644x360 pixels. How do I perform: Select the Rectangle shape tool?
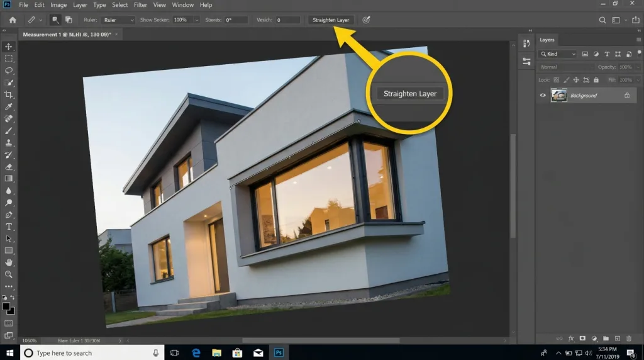point(9,250)
